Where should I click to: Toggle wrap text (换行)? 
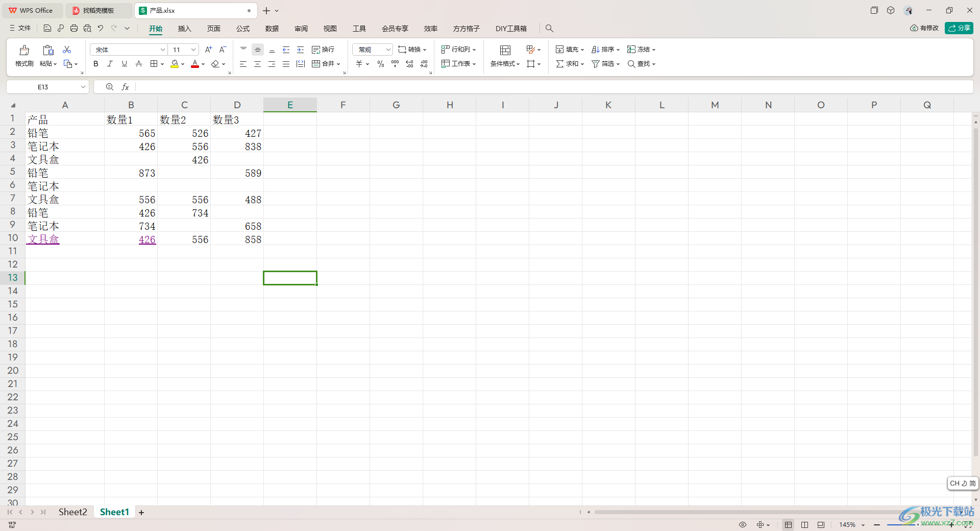click(323, 50)
